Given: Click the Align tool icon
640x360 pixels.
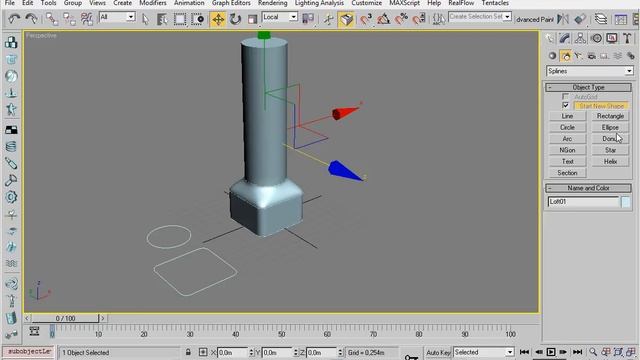Looking at the screenshot, I should [580, 19].
